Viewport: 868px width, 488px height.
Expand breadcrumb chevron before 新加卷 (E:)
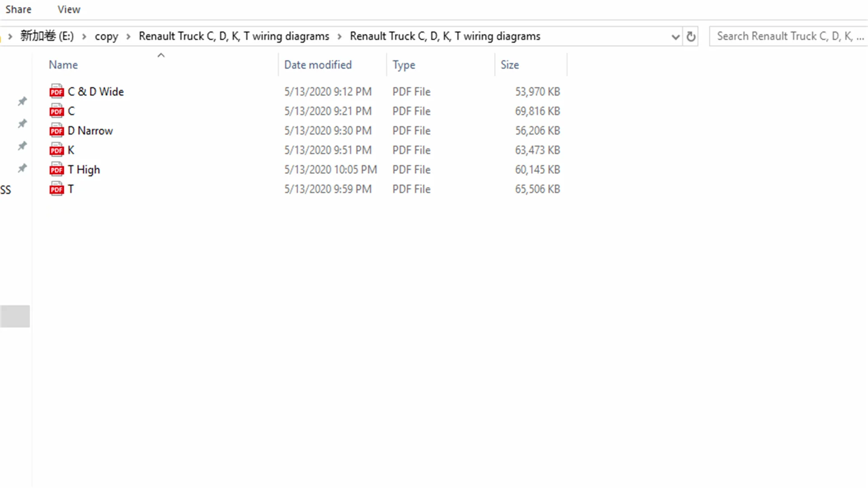[10, 37]
